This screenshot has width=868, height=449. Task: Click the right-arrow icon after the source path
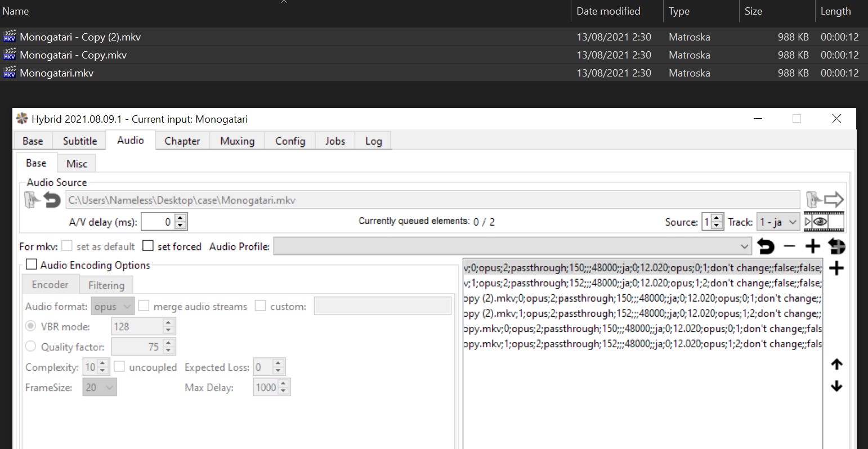coord(834,200)
